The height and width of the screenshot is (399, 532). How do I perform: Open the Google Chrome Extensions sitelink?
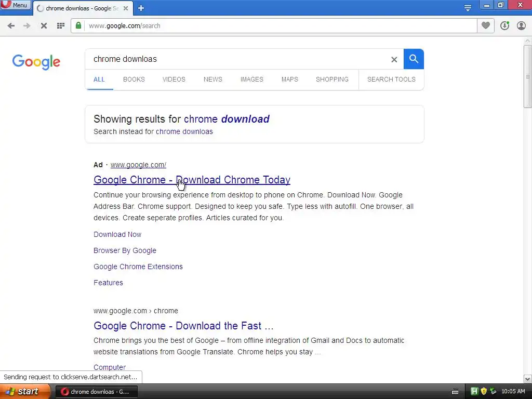[x=138, y=267]
